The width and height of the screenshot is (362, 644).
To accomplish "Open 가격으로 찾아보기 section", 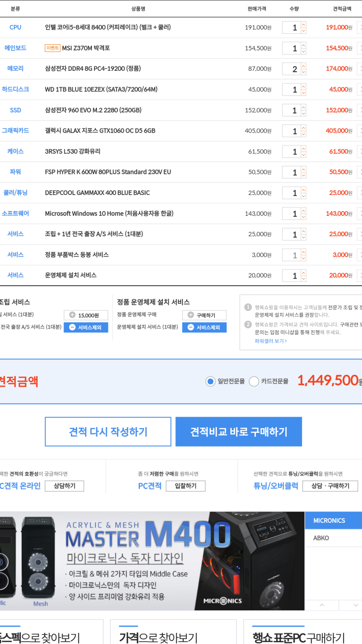I will 173,632.
